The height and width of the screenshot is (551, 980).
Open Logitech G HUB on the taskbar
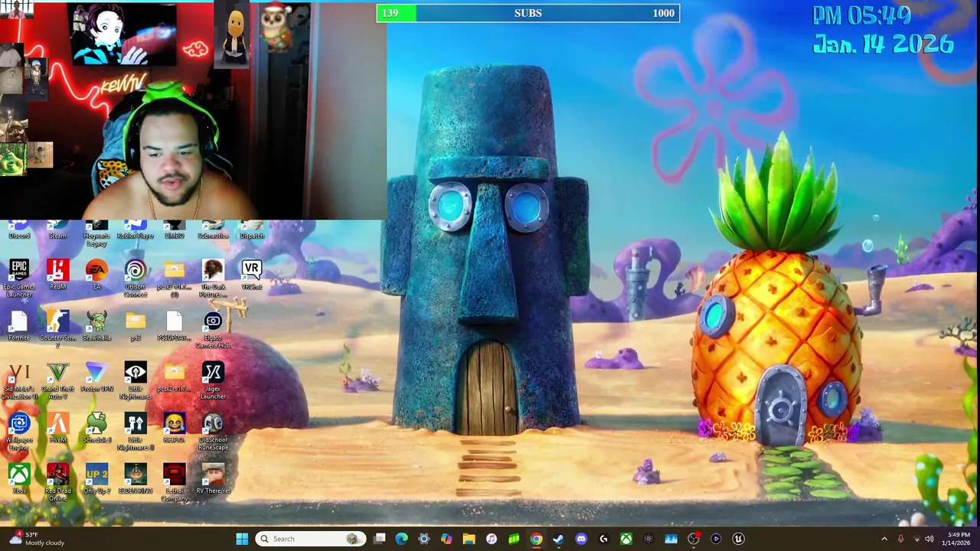click(x=603, y=539)
